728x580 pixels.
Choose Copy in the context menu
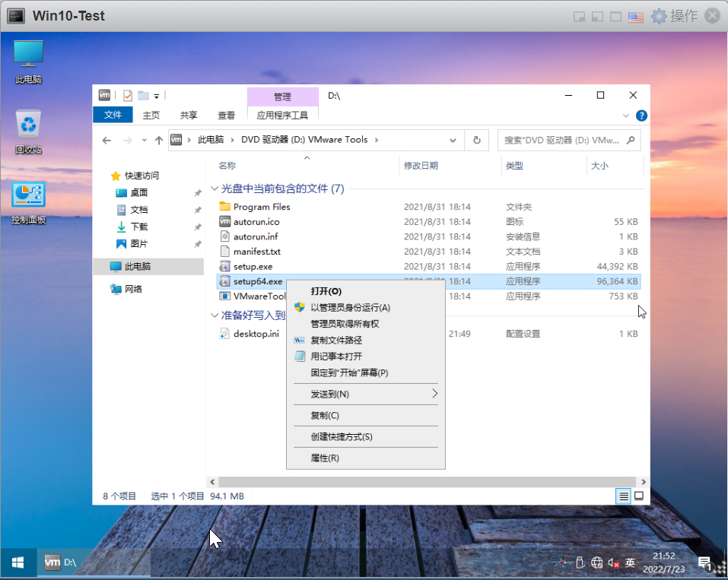coord(366,415)
